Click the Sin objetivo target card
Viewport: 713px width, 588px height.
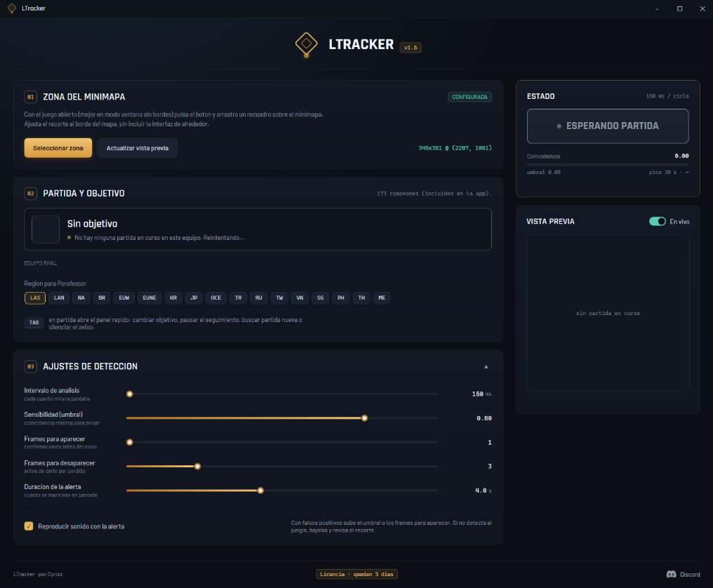point(258,229)
